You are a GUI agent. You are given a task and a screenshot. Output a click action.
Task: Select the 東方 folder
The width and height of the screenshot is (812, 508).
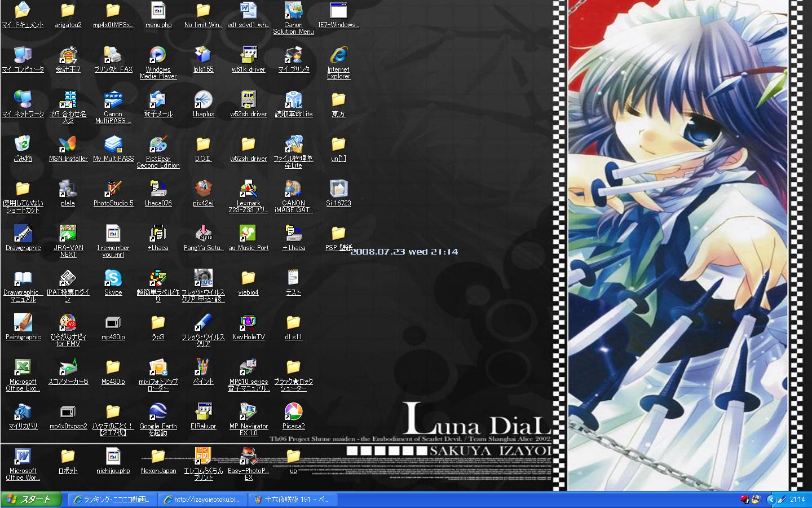(338, 99)
